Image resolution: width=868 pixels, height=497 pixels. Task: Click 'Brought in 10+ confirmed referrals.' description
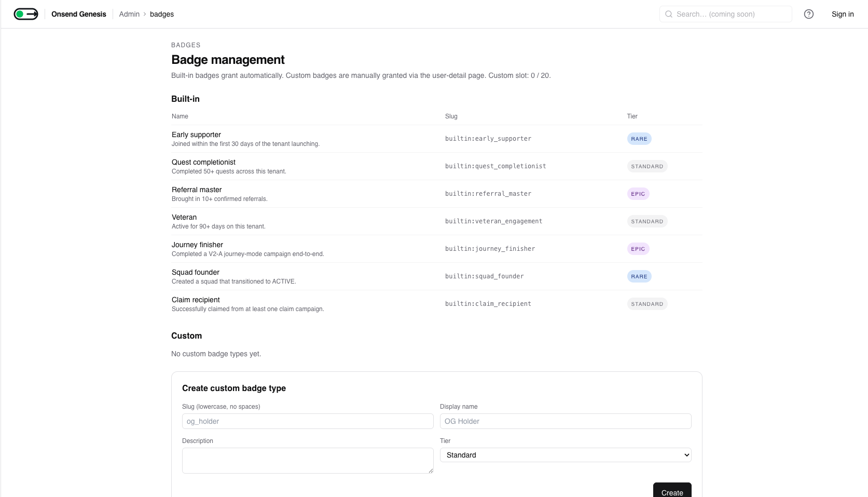[x=219, y=199]
